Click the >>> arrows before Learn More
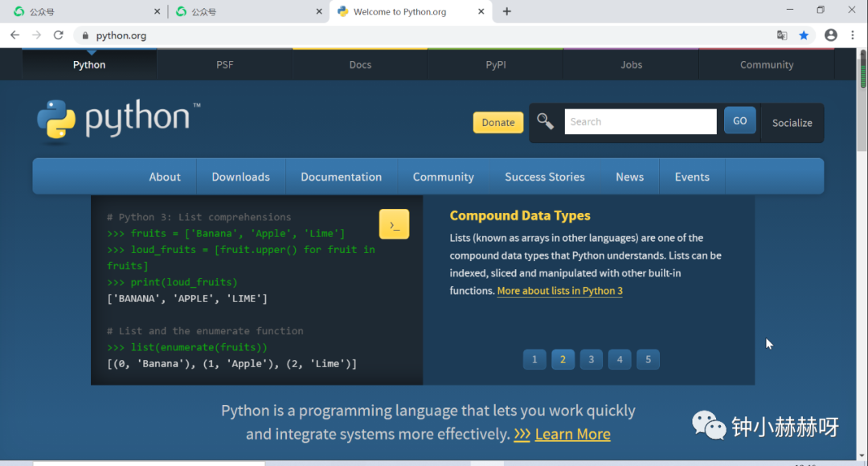This screenshot has height=466, width=868. point(522,435)
